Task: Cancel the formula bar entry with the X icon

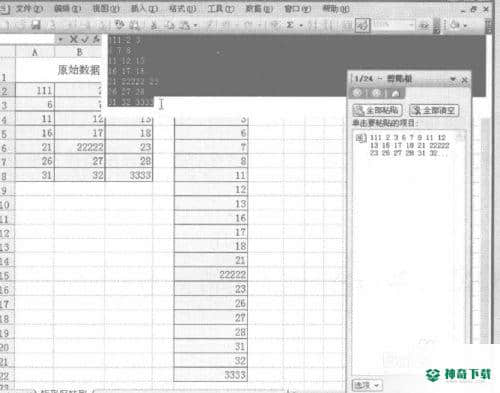Action: [74, 40]
